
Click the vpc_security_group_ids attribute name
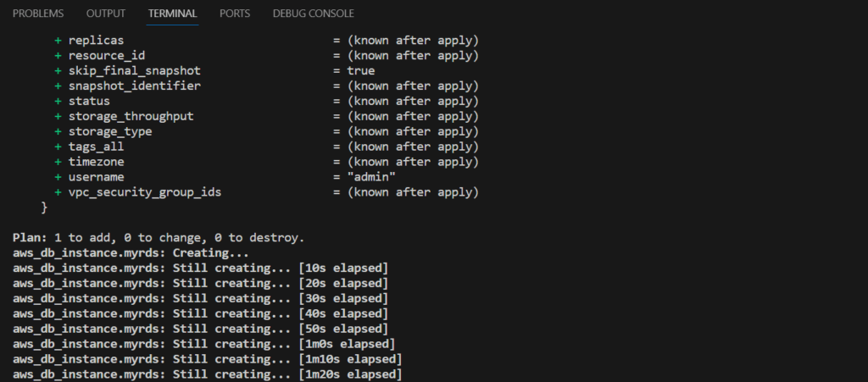coord(145,192)
